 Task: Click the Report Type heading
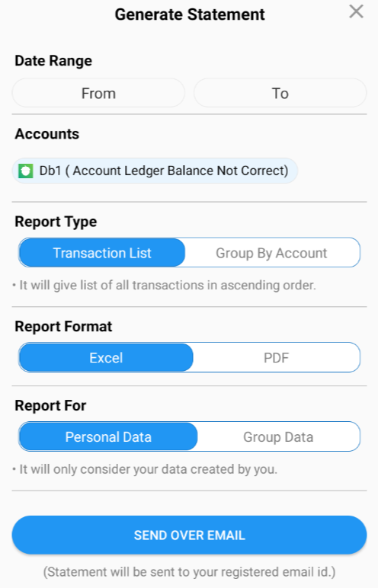56,222
